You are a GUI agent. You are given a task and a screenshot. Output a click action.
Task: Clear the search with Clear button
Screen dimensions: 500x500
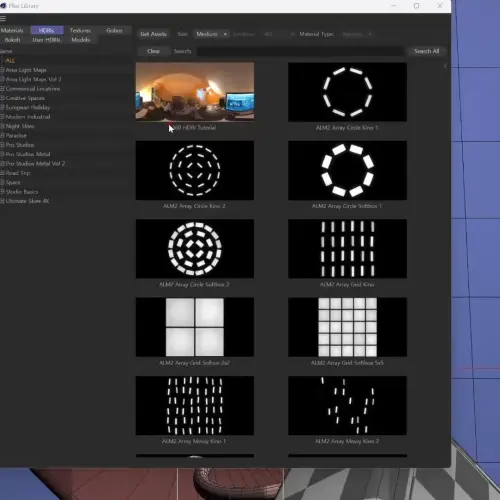153,51
